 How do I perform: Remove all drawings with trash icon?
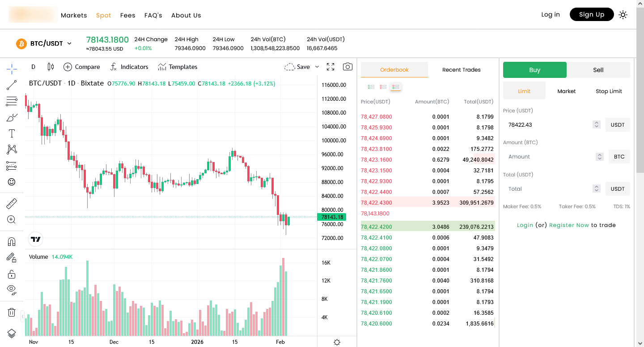pos(12,312)
